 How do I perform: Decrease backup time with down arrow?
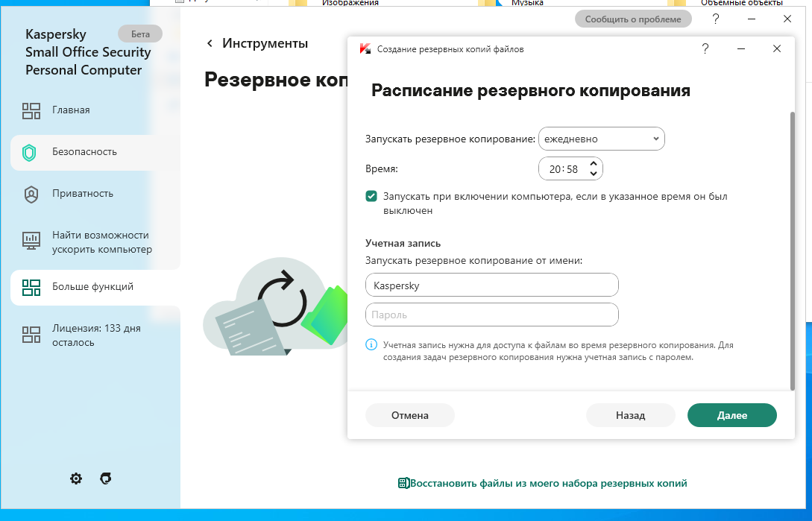click(594, 174)
